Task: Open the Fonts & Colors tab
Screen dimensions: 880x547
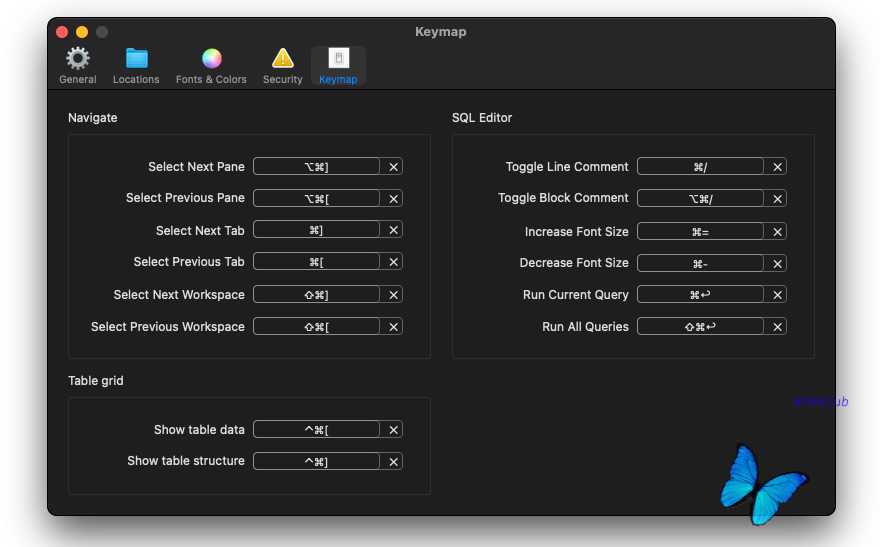Action: (x=211, y=66)
